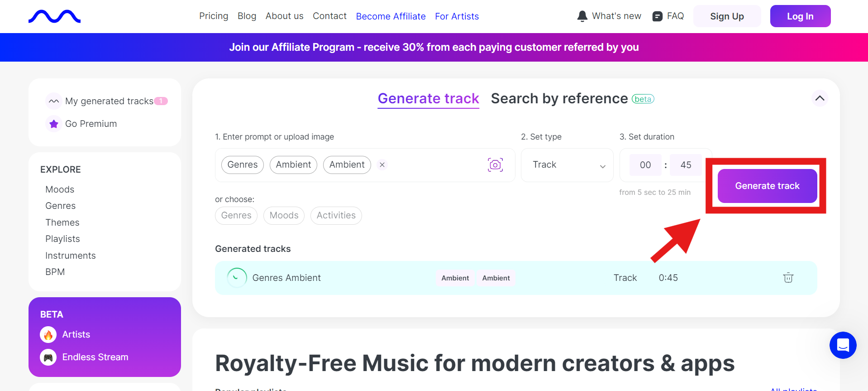Click the Go Premium star icon
The image size is (868, 391).
point(54,124)
